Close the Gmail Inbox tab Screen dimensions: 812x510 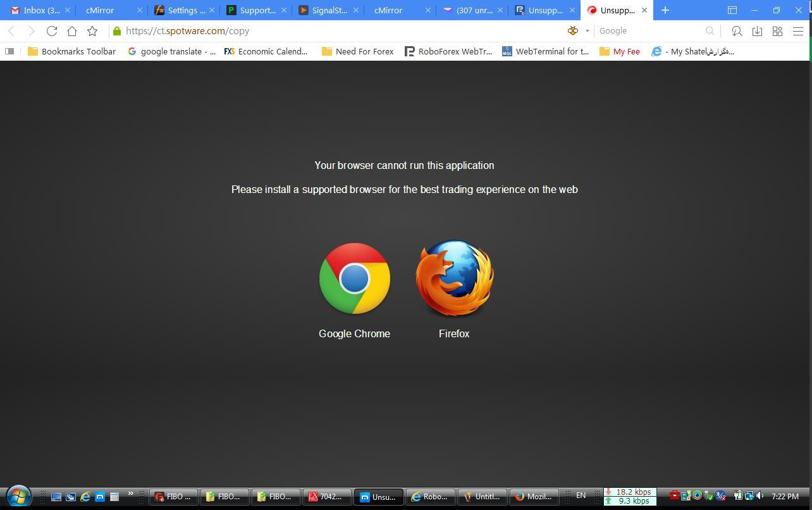(x=68, y=10)
